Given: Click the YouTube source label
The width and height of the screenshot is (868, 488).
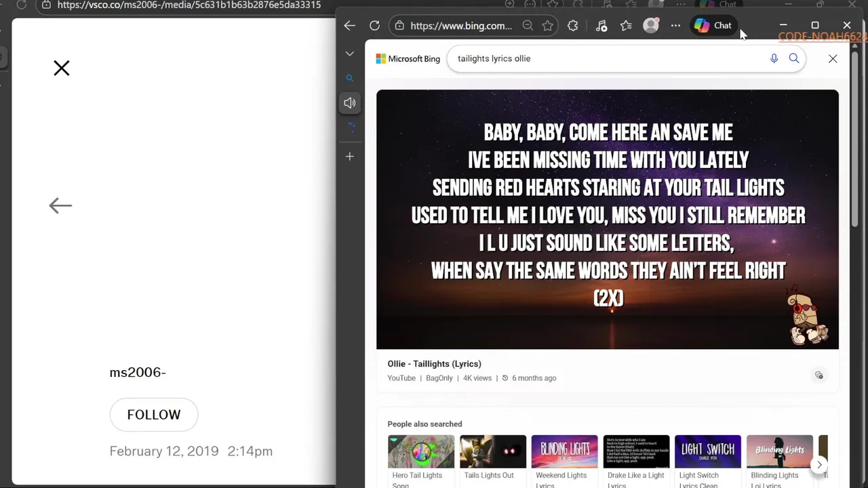Looking at the screenshot, I should click(x=401, y=378).
